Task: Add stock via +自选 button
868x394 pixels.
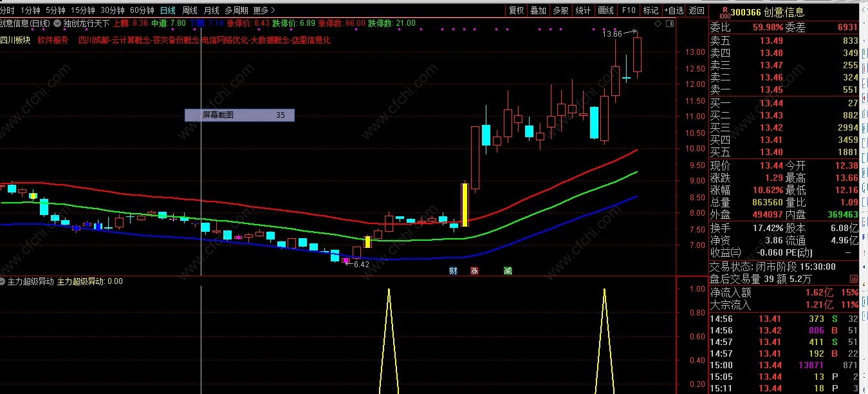Action: [673, 10]
